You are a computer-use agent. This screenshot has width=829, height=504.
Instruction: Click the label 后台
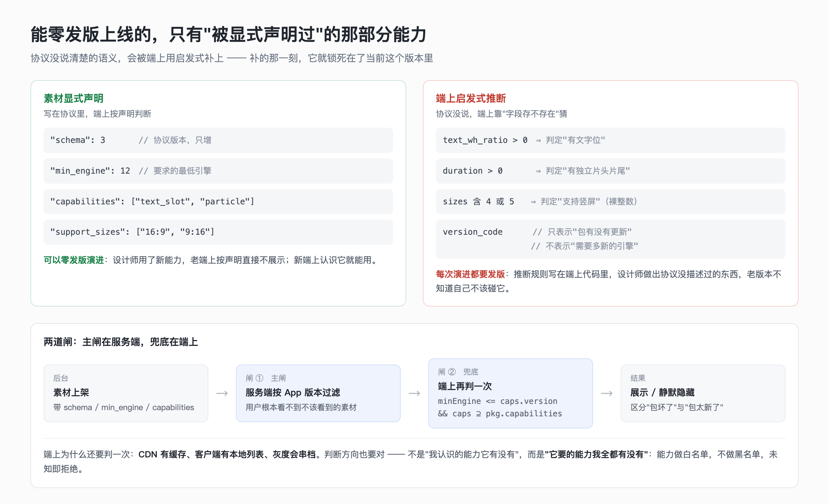tap(61, 378)
